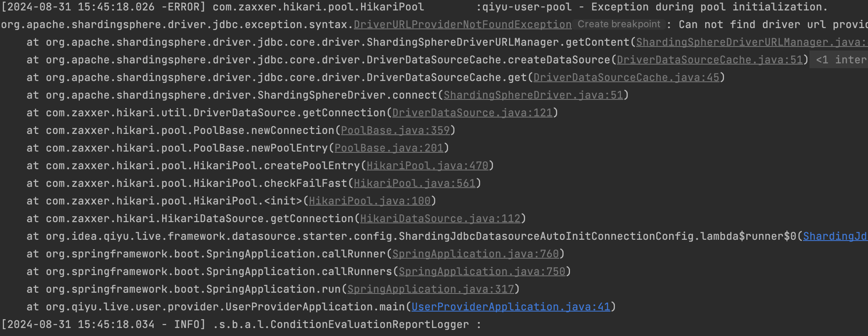Open the SpringApplication.java:760 link
This screenshot has width=868, height=336.
pyautogui.click(x=475, y=254)
